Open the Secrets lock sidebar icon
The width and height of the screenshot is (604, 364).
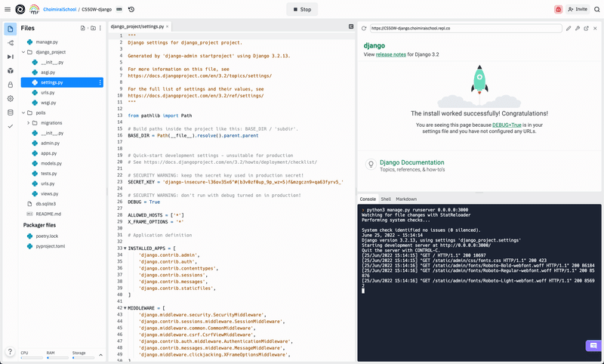[x=11, y=85]
